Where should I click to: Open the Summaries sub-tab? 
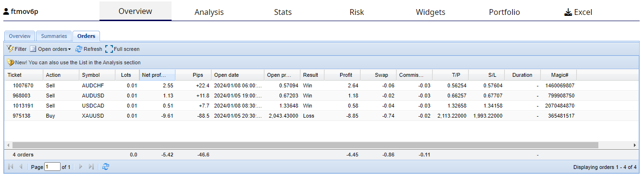[x=54, y=36]
